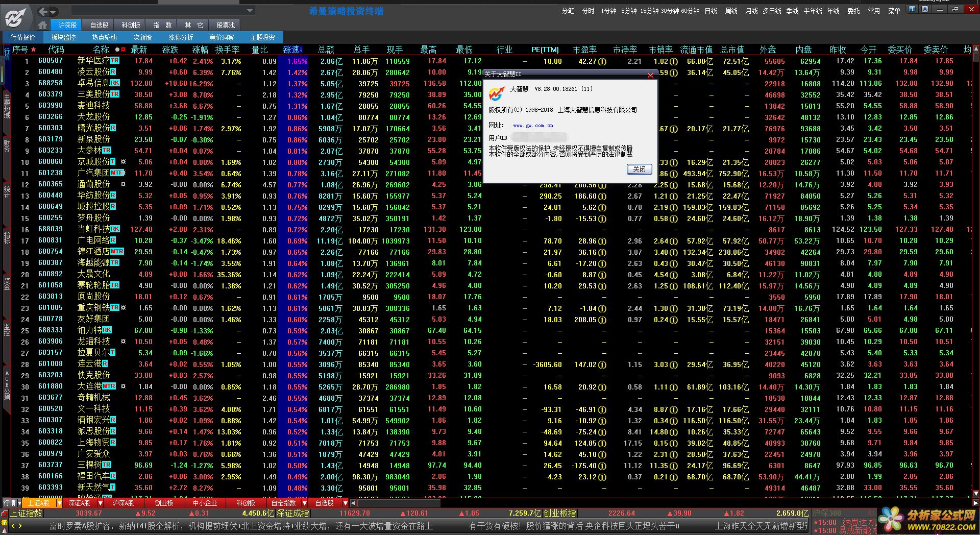Image resolution: width=980 pixels, height=535 pixels.
Task: Click the gear mark in 京城股份 row
Action: click(x=123, y=162)
